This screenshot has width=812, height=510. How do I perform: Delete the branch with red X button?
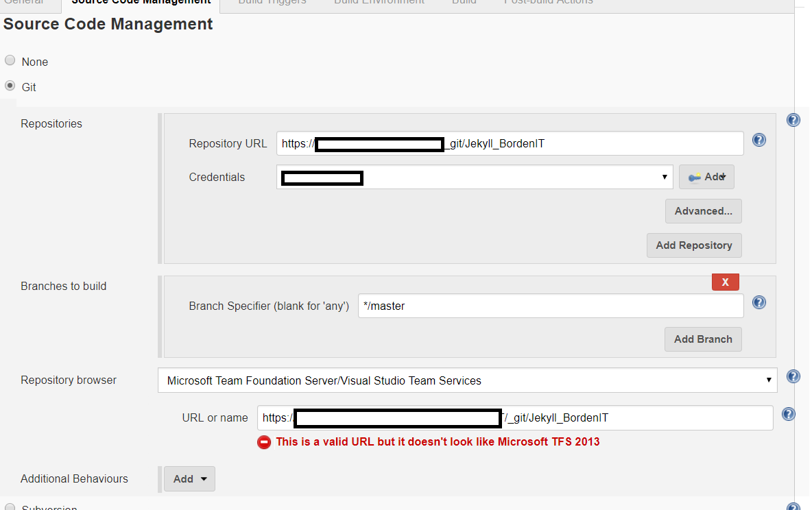click(x=725, y=282)
